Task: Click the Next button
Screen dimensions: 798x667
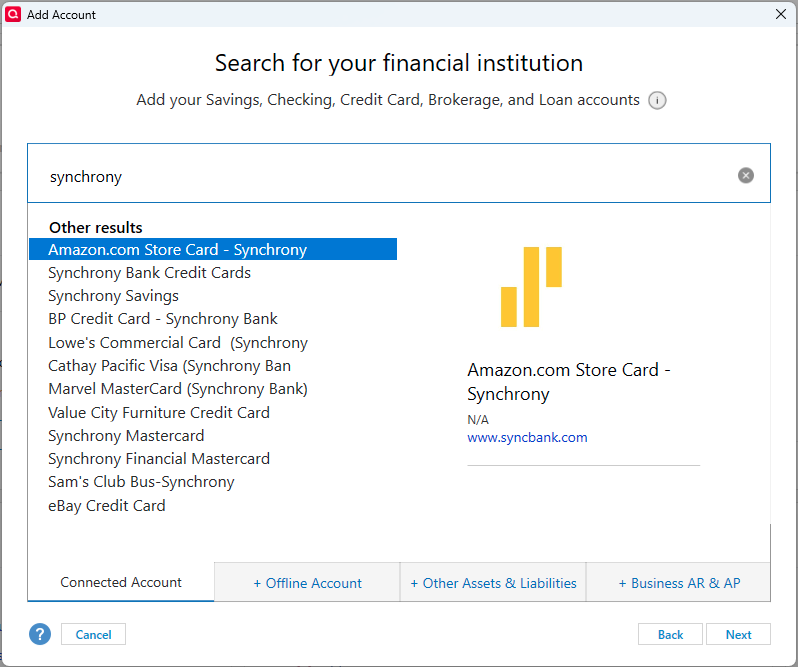Action: pos(738,634)
